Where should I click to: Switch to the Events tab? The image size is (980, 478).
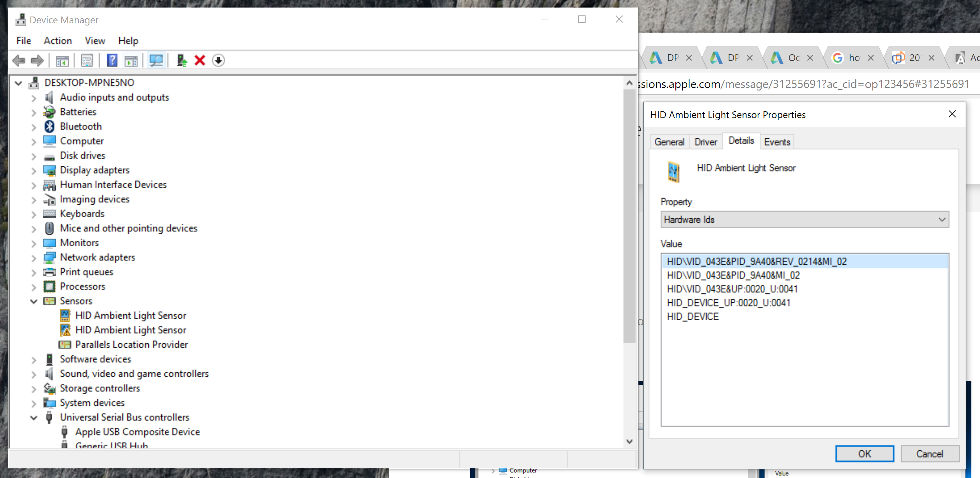click(777, 142)
